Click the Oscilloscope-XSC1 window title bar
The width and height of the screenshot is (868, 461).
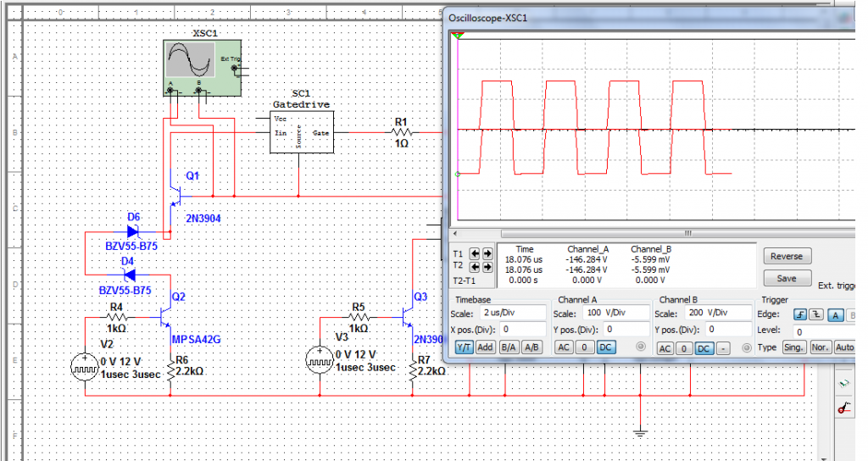coord(650,18)
